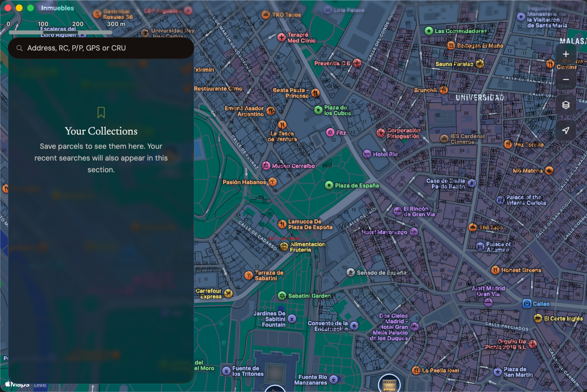Center map on current location arrow
The height and width of the screenshot is (392, 587).
(566, 130)
